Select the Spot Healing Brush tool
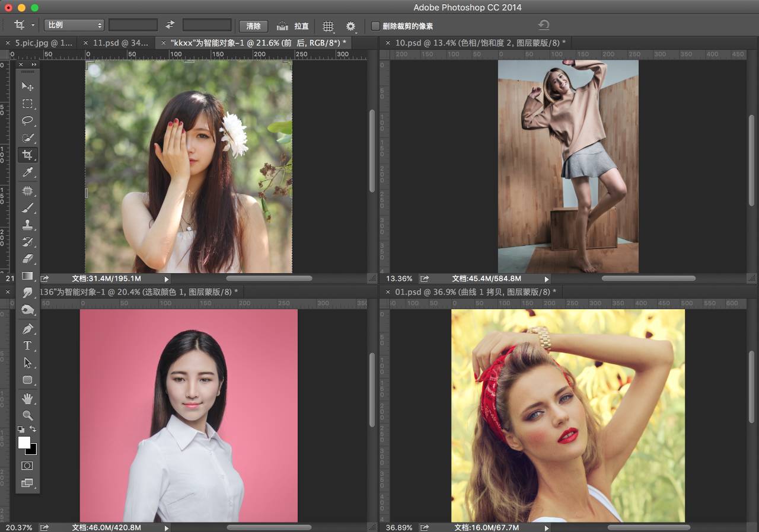This screenshot has width=759, height=532. (x=27, y=191)
